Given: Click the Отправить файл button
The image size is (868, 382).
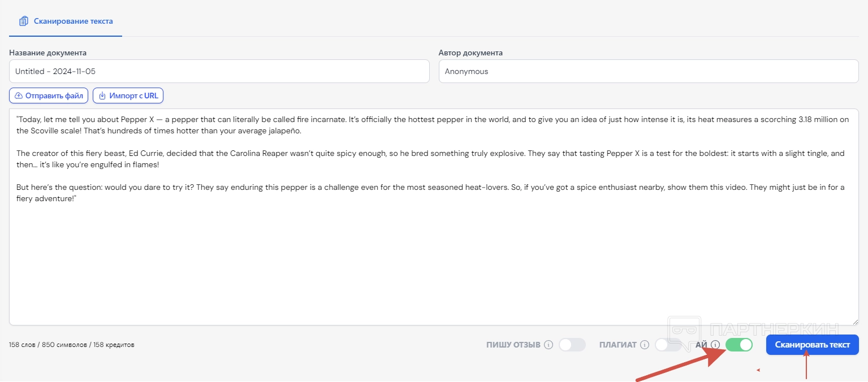Looking at the screenshot, I should click(49, 96).
